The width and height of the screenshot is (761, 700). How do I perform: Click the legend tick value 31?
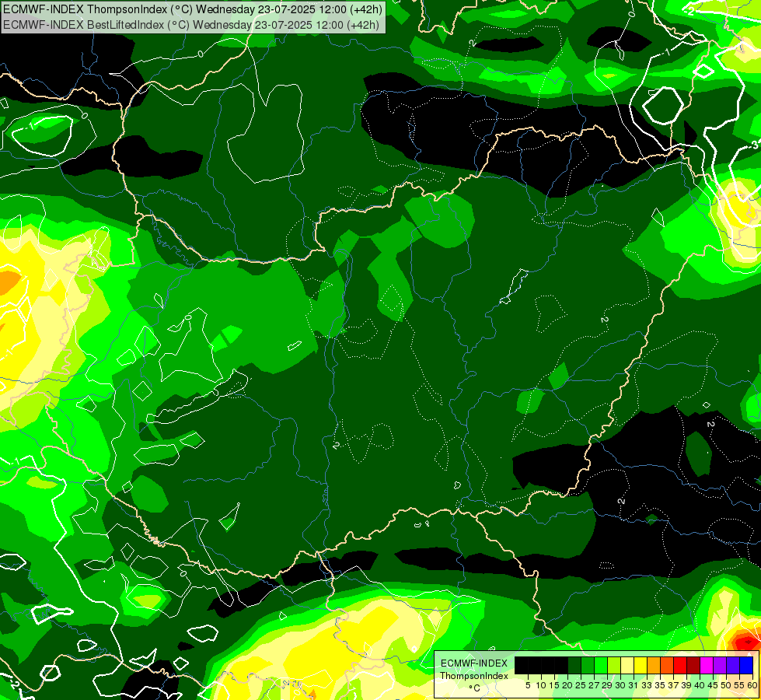(634, 685)
